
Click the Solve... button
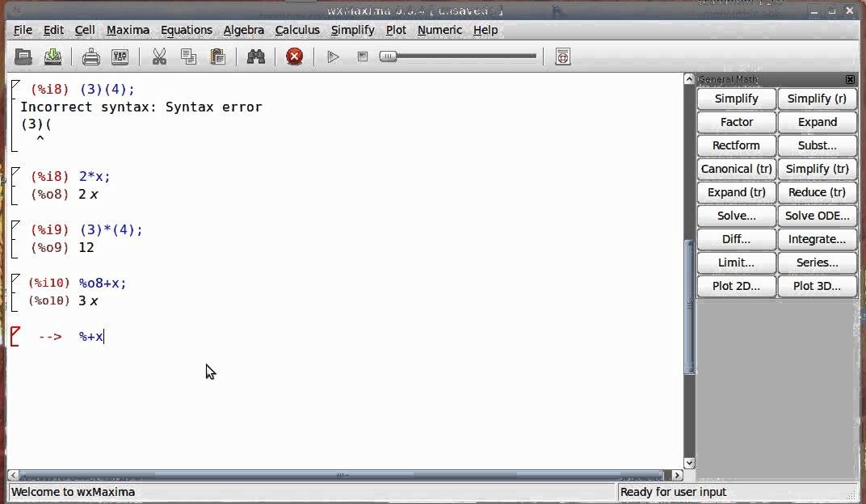tap(736, 216)
